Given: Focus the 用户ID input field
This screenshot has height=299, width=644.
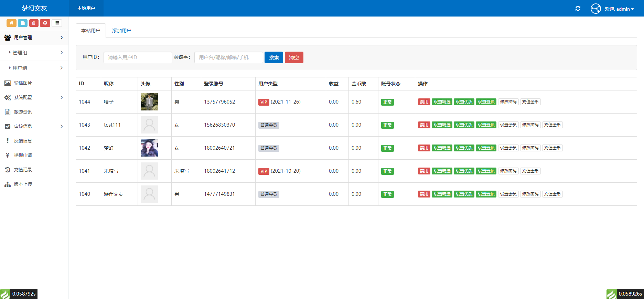Looking at the screenshot, I should point(138,57).
